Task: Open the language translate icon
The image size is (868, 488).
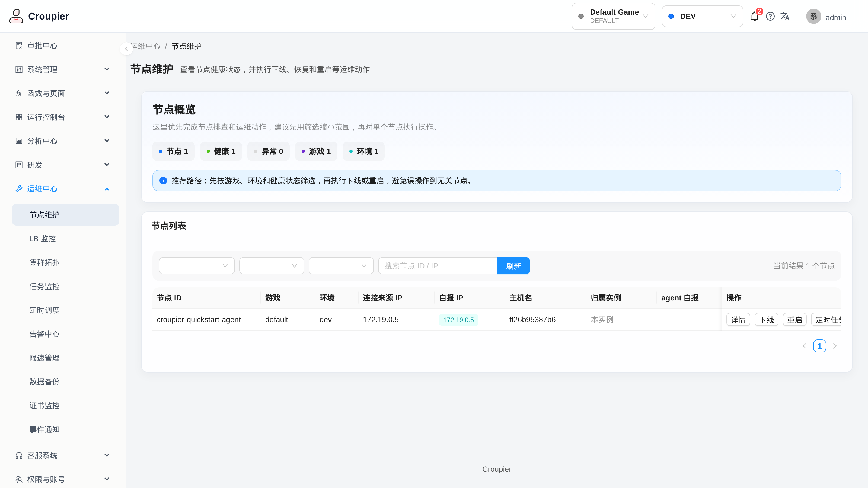Action: pos(785,17)
